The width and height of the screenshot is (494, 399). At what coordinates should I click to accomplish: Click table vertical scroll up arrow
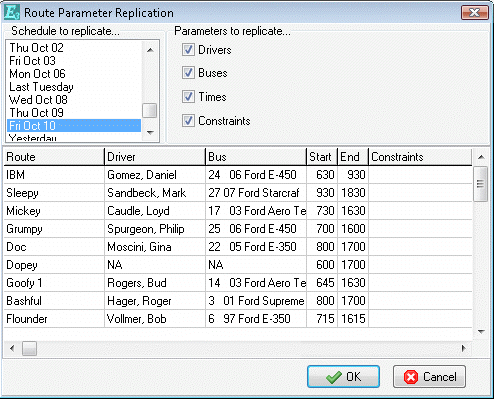(481, 157)
